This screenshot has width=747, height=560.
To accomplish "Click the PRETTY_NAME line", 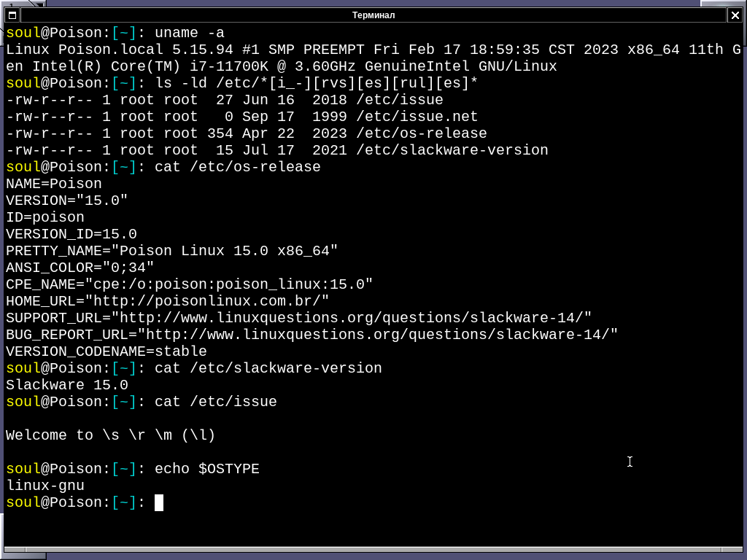I will pos(172,251).
